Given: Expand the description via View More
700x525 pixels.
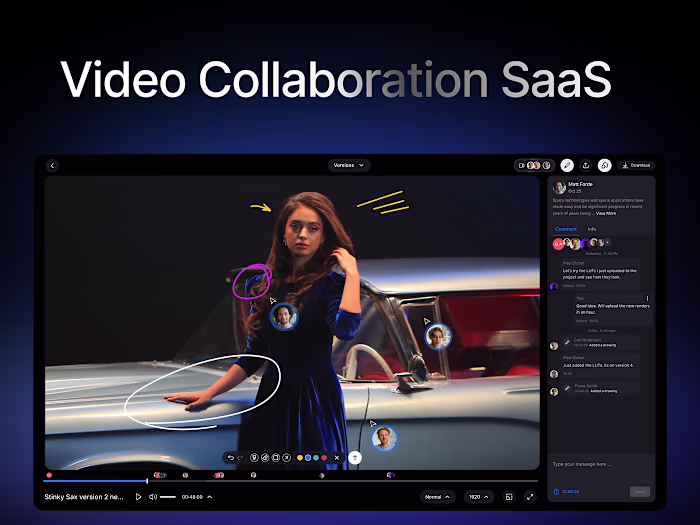Looking at the screenshot, I should point(606,213).
